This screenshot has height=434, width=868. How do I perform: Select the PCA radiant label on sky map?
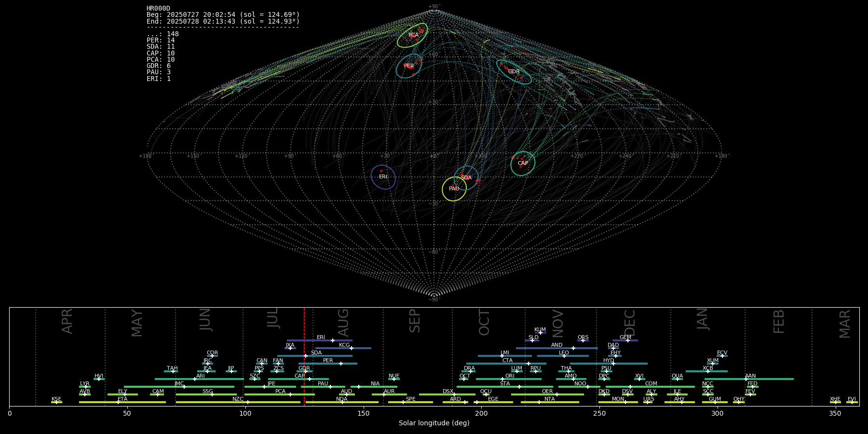click(413, 35)
